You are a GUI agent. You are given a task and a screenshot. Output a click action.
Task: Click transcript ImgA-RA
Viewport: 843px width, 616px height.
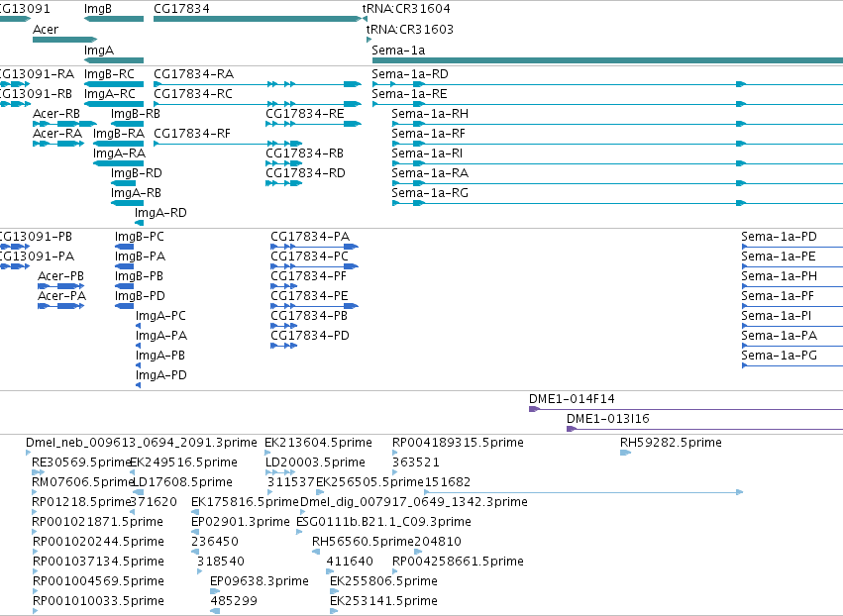pyautogui.click(x=118, y=163)
